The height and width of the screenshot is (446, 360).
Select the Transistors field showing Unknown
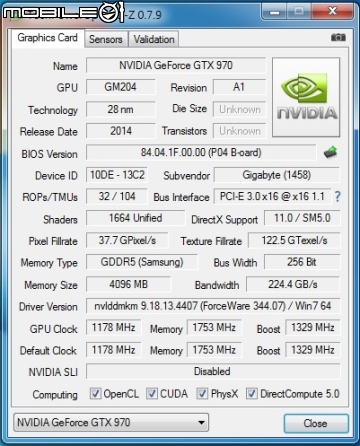click(x=239, y=131)
